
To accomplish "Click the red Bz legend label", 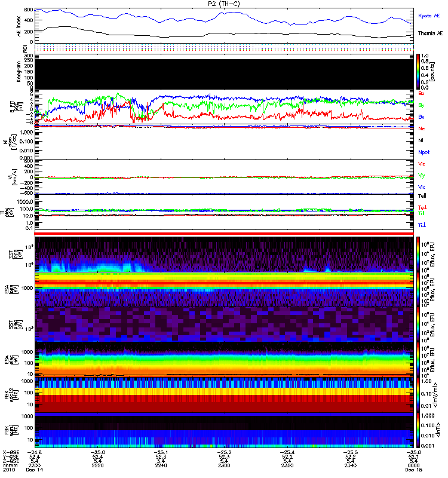I will click(421, 93).
